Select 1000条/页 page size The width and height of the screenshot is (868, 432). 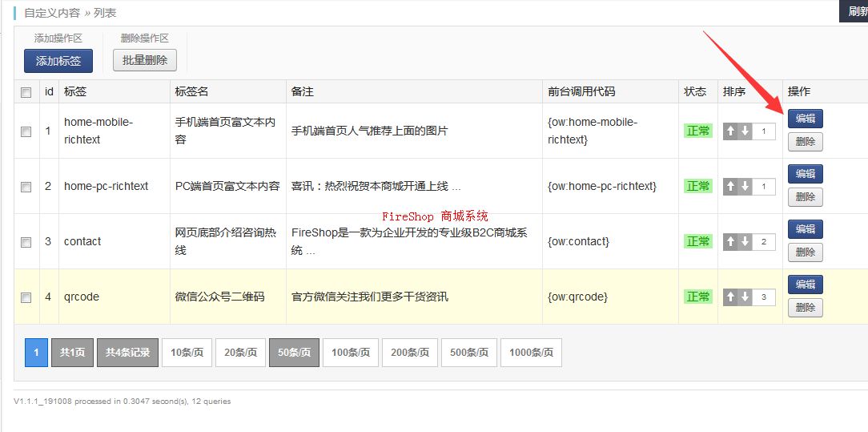[532, 353]
